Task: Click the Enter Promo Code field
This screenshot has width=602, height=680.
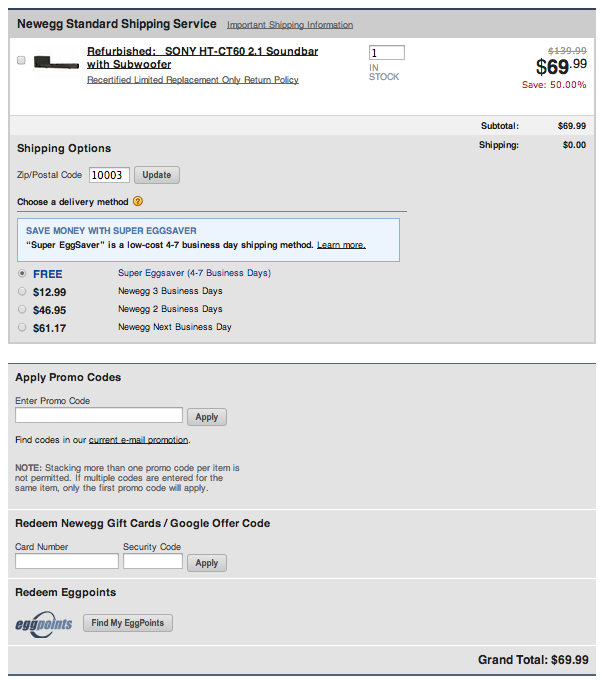Action: click(x=99, y=415)
